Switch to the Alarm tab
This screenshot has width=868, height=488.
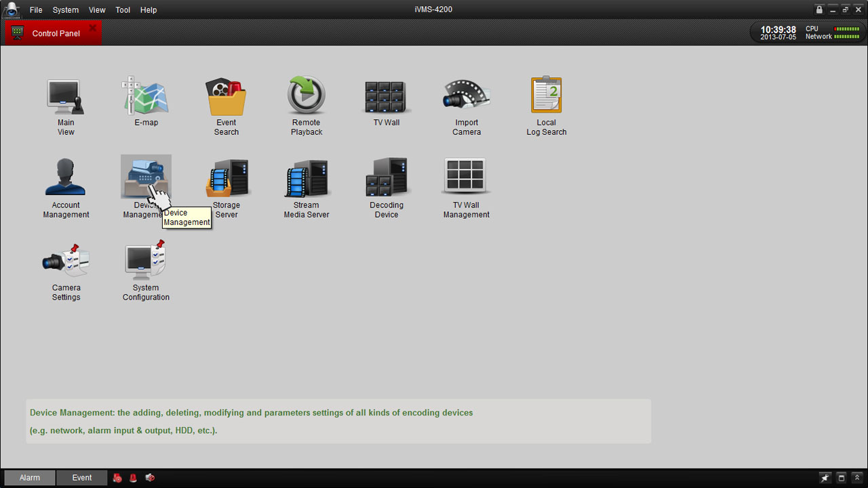click(x=29, y=478)
